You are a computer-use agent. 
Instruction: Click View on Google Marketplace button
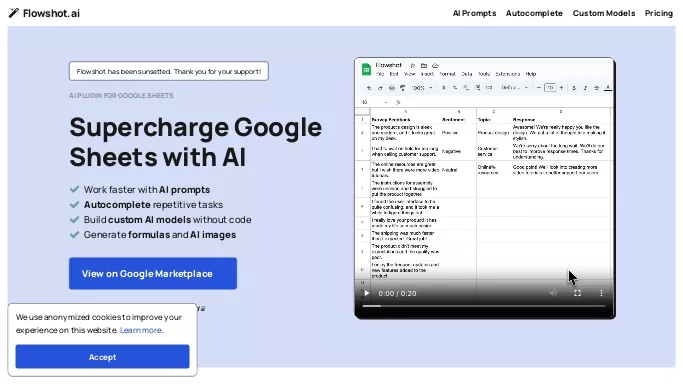point(153,273)
